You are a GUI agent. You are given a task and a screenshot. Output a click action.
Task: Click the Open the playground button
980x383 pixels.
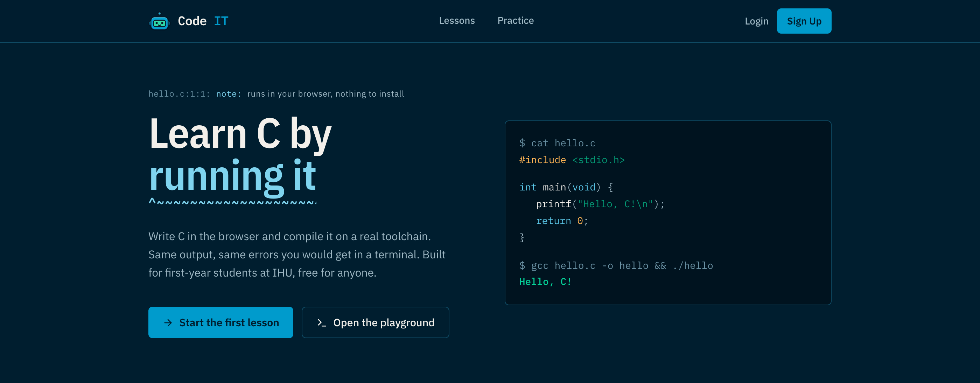tap(375, 322)
